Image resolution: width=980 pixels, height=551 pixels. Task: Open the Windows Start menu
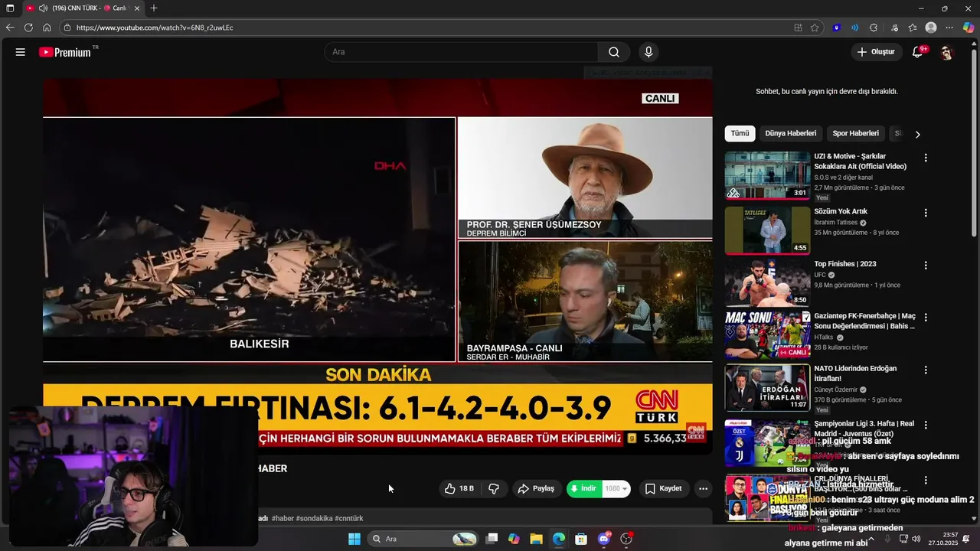point(354,539)
